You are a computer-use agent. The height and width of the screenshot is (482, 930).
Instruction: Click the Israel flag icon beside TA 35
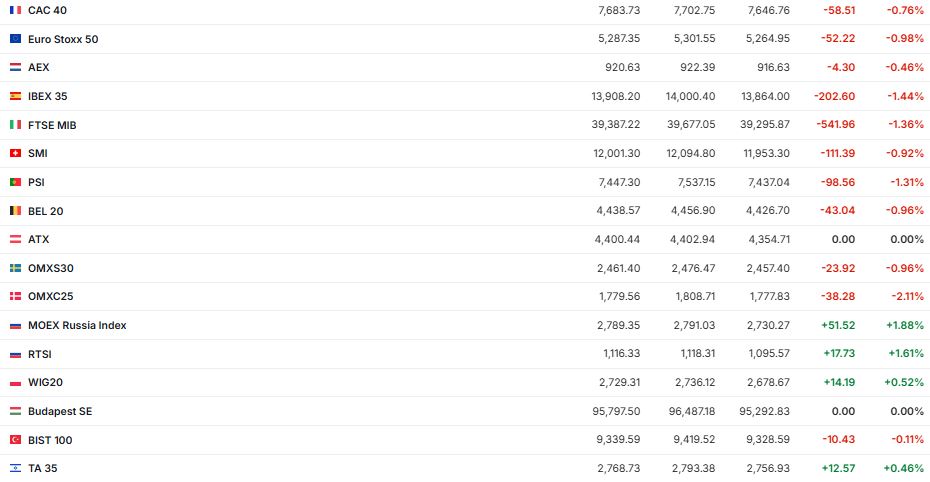15,468
